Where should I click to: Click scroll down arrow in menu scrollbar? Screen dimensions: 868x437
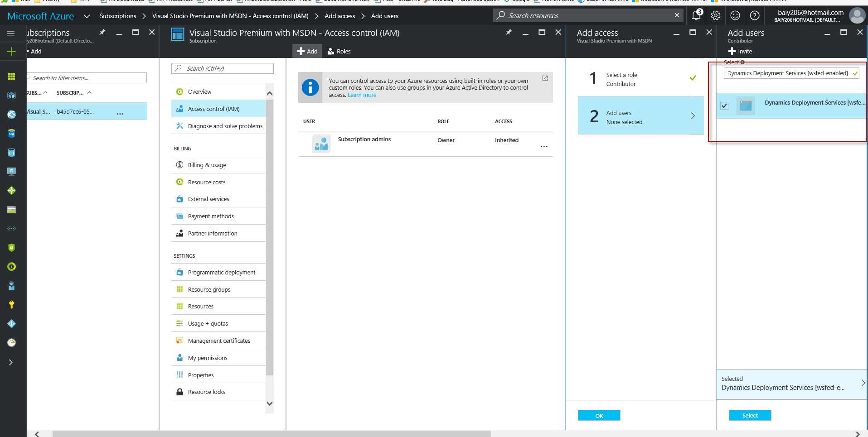(x=270, y=403)
